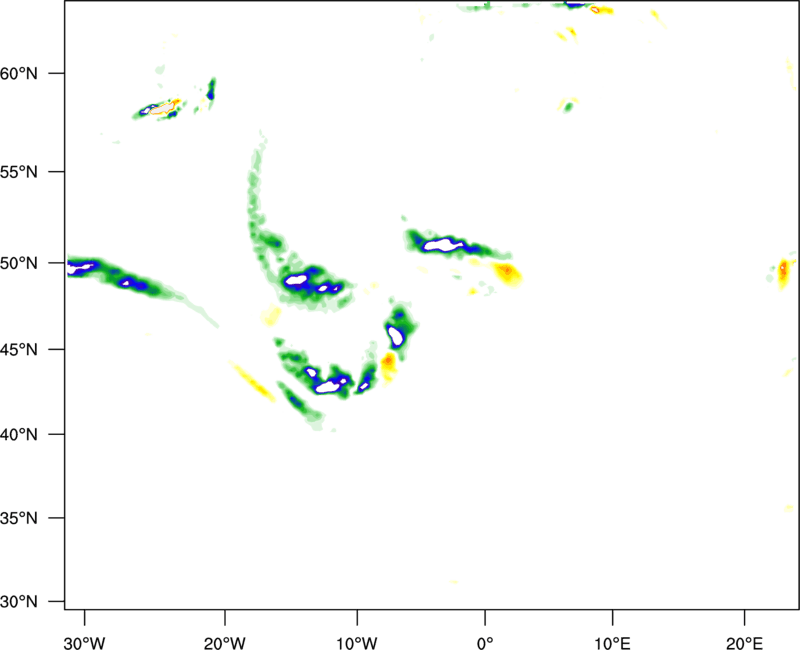Click the 30°N latitude label
Screen dimensions: 800x650
[x=19, y=602]
